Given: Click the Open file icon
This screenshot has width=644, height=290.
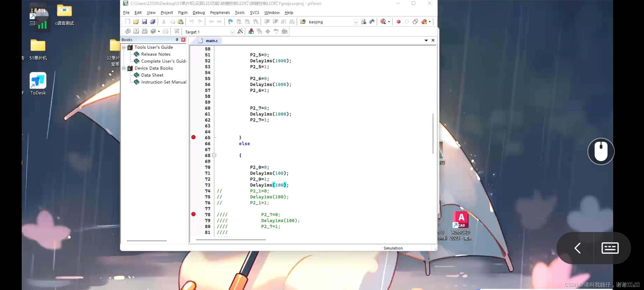Looking at the screenshot, I should point(136,22).
